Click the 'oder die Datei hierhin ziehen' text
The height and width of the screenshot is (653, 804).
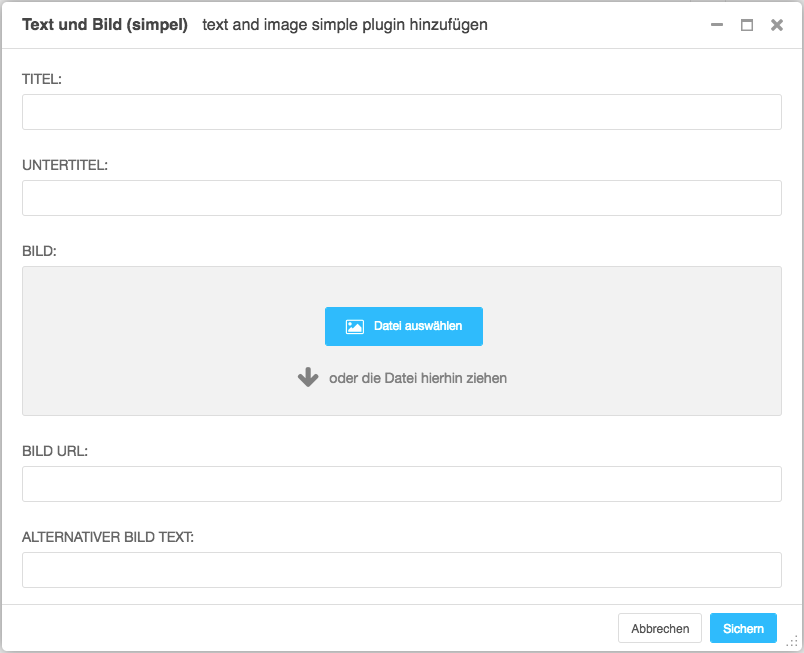(418, 378)
